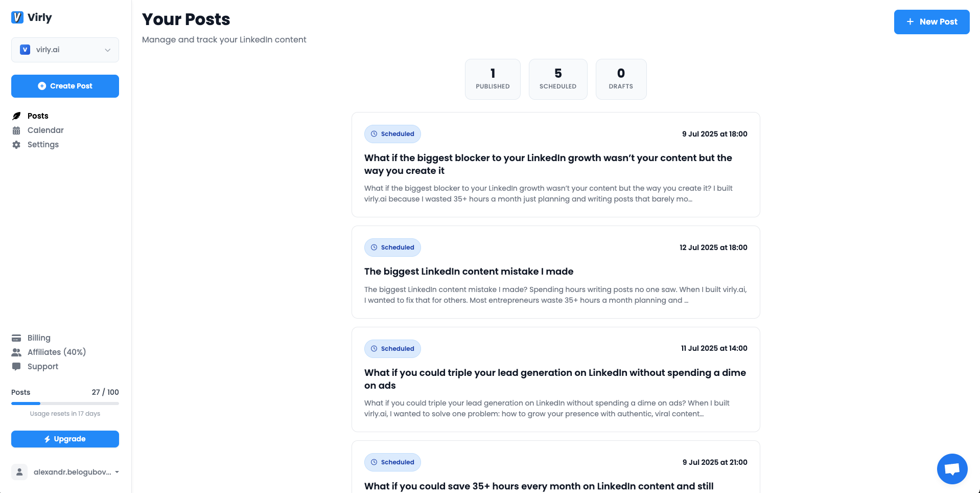Filter by the Published count card
The height and width of the screenshot is (493, 980).
tap(493, 79)
